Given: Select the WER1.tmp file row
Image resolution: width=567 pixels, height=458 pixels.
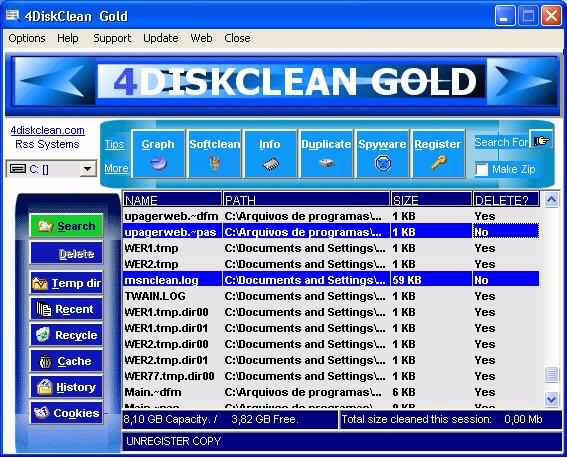Looking at the screenshot, I should 331,248.
